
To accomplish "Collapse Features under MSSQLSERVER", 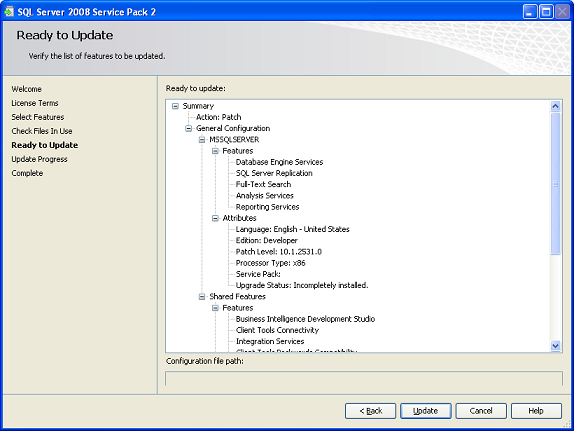I will [215, 151].
